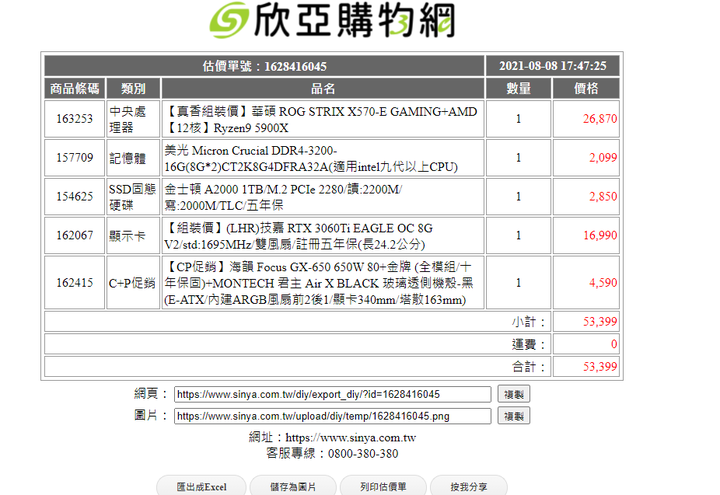
Task: Click barcode 162415
Action: pyautogui.click(x=74, y=283)
